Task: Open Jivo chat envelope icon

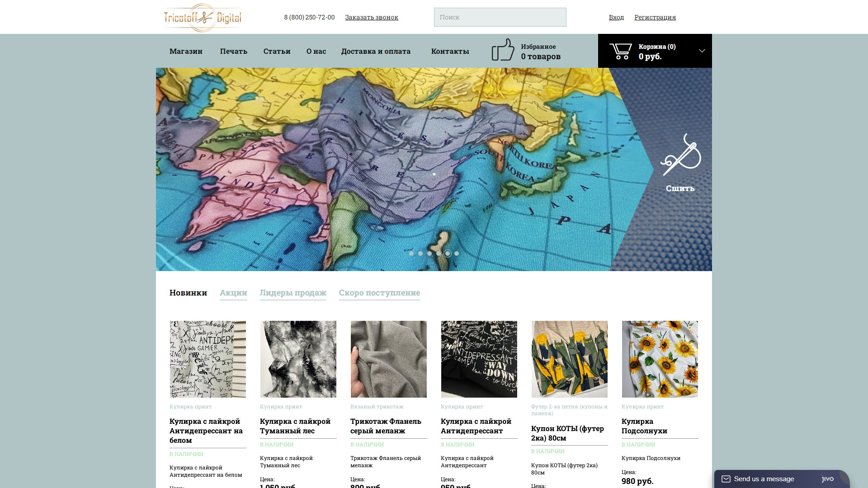Action: [726, 479]
